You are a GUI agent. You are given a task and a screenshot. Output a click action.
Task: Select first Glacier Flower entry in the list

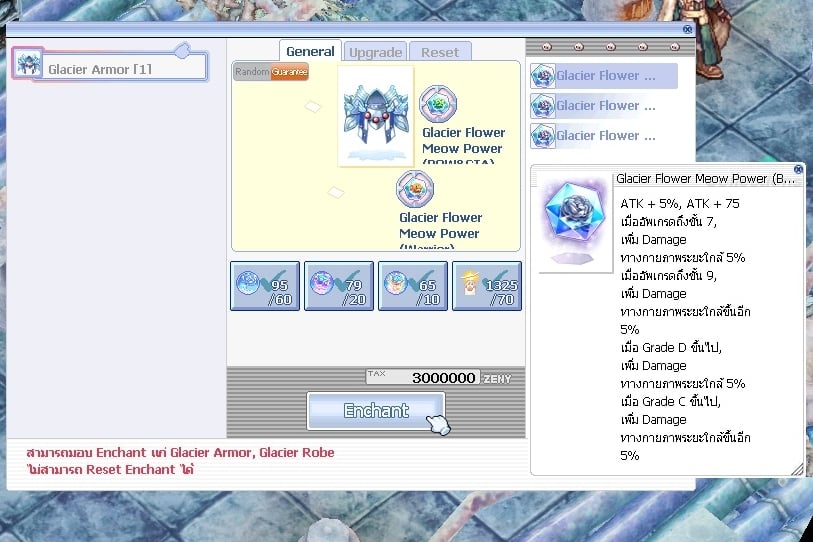(604, 76)
